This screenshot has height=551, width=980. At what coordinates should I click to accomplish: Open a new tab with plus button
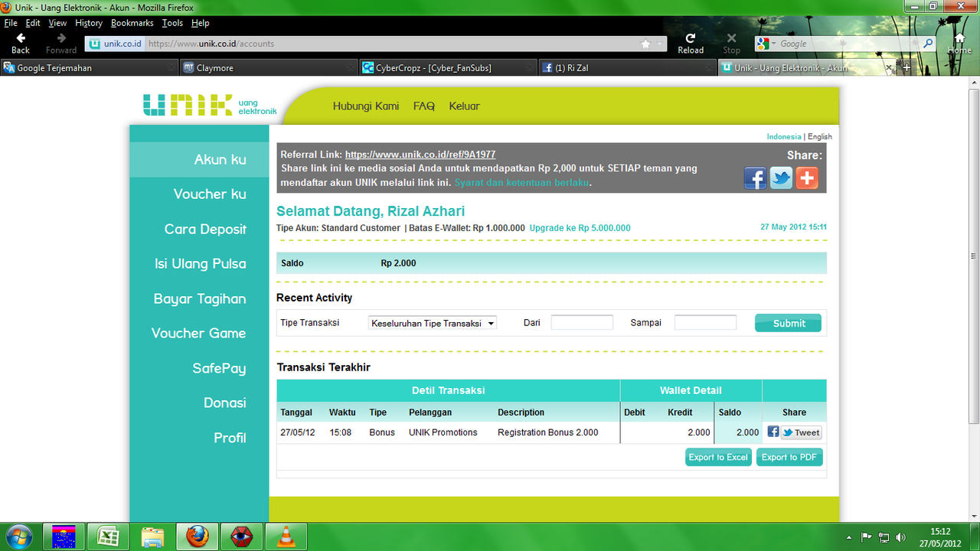click(x=907, y=67)
